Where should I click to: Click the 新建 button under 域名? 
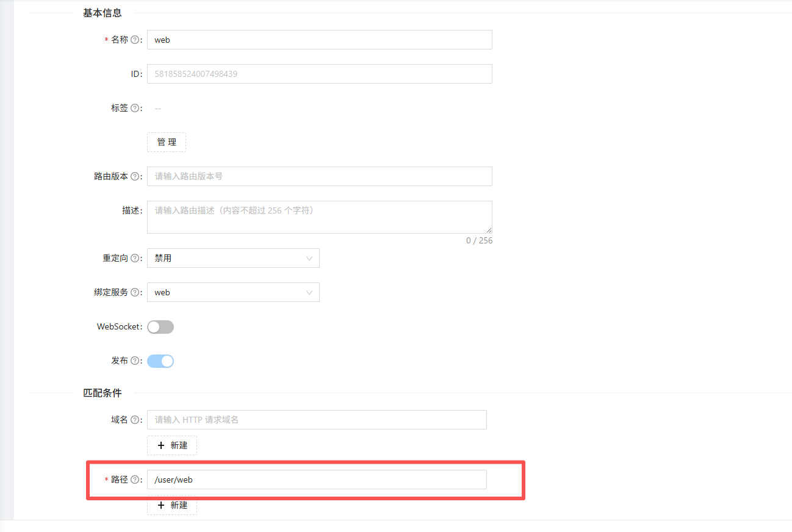click(x=172, y=445)
